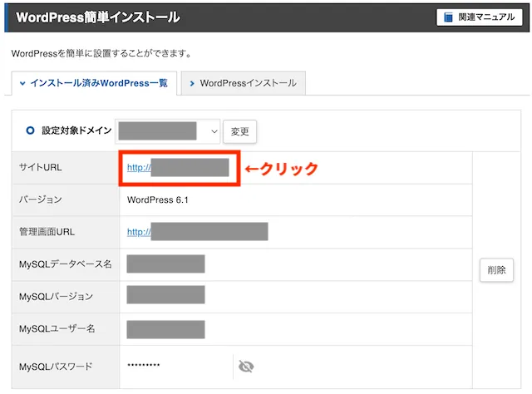
Task: Open the 関連マニュアル manual button
Action: (479, 17)
